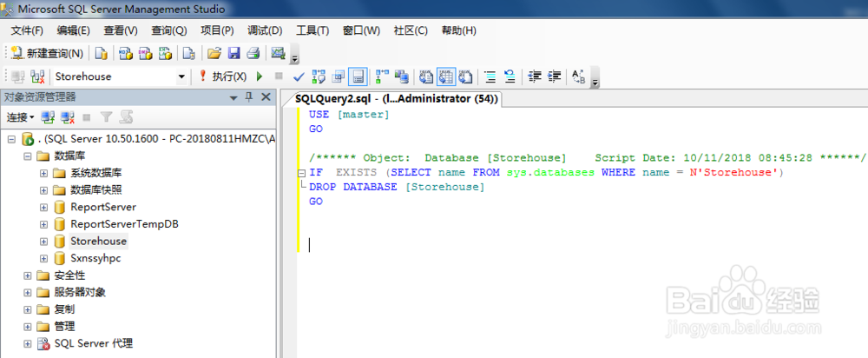Collapse the 数据库 folder node

tap(27, 156)
